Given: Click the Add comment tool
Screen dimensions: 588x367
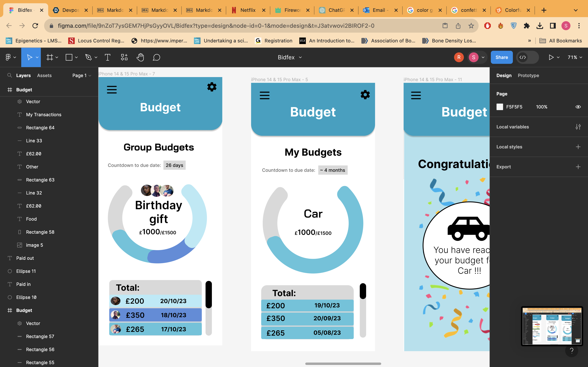Looking at the screenshot, I should point(156,57).
